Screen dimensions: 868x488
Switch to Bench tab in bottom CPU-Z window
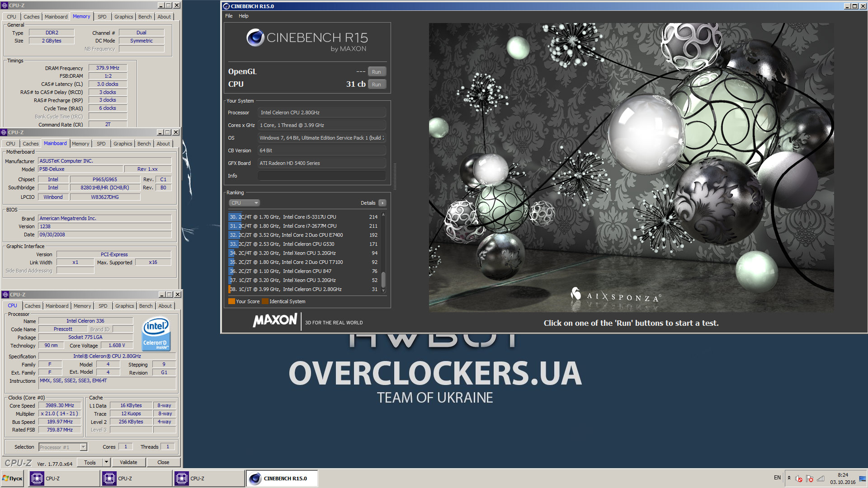click(146, 306)
